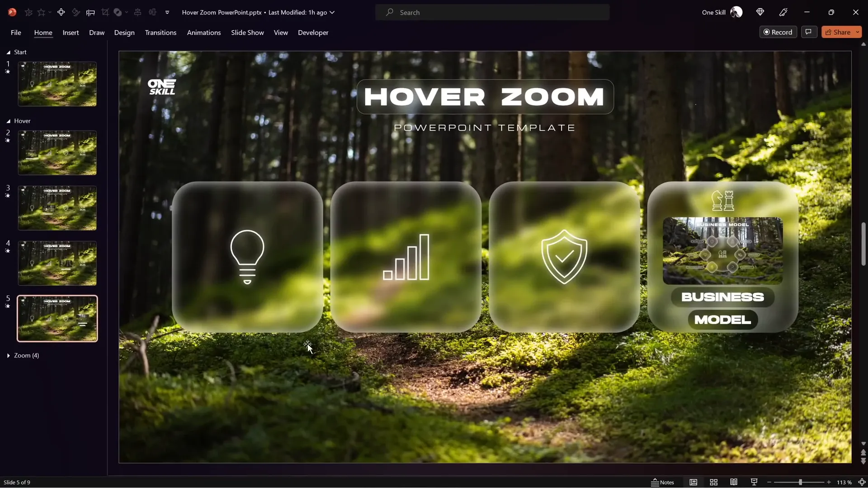Screen dimensions: 868x488
Task: Collapse the Start section
Action: pyautogui.click(x=8, y=52)
